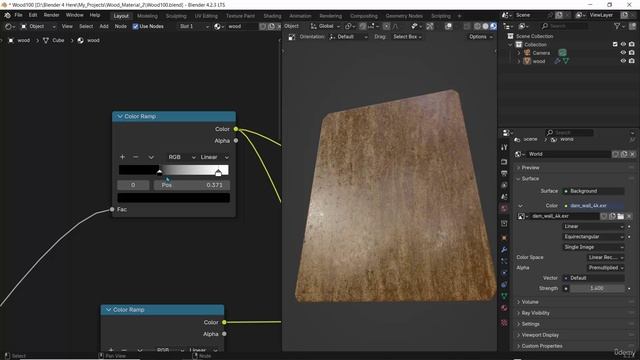640x360 pixels.
Task: Click the material sphere icon beside wood name
Action: tap(218, 27)
